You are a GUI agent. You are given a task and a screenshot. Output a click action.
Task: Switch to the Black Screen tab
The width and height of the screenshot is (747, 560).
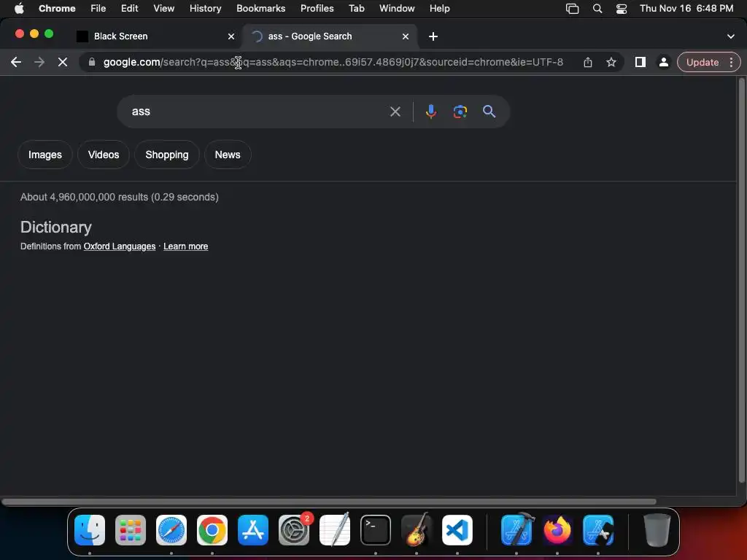[155, 36]
